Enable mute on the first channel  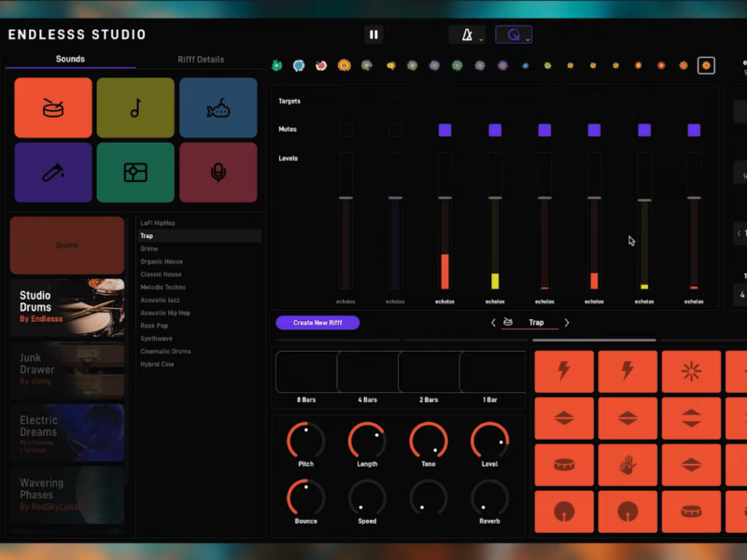(x=345, y=130)
